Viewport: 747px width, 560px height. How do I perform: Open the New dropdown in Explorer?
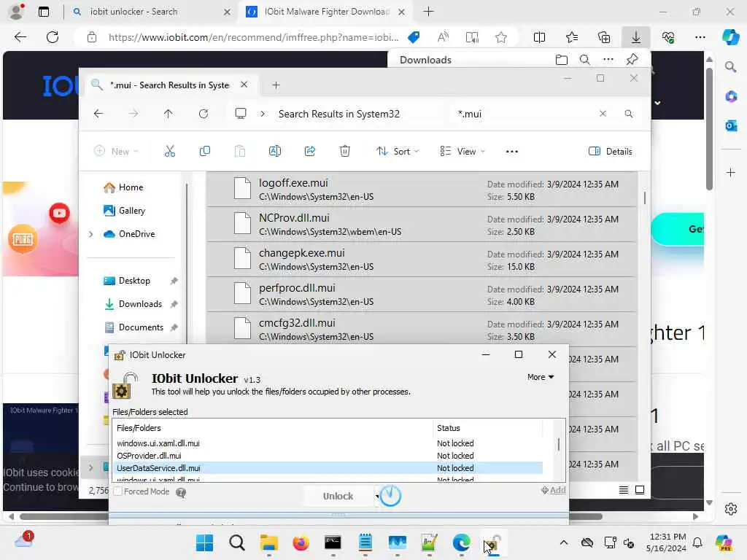point(116,152)
